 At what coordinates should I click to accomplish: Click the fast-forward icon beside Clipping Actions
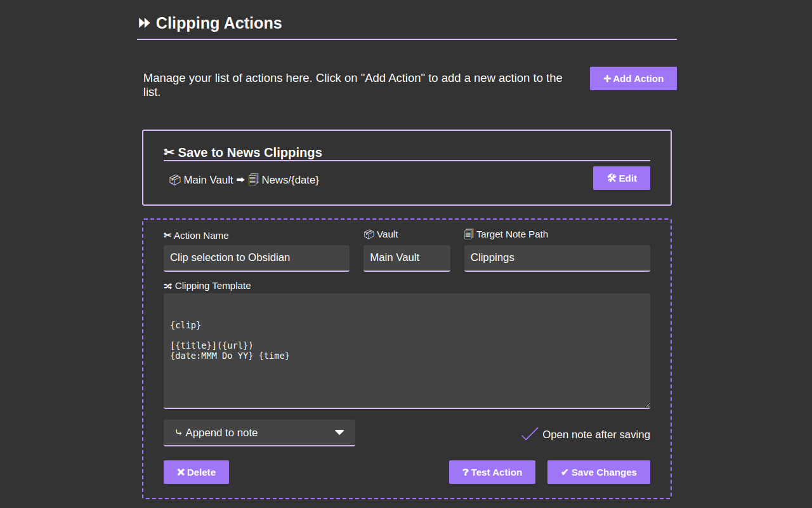tap(144, 23)
